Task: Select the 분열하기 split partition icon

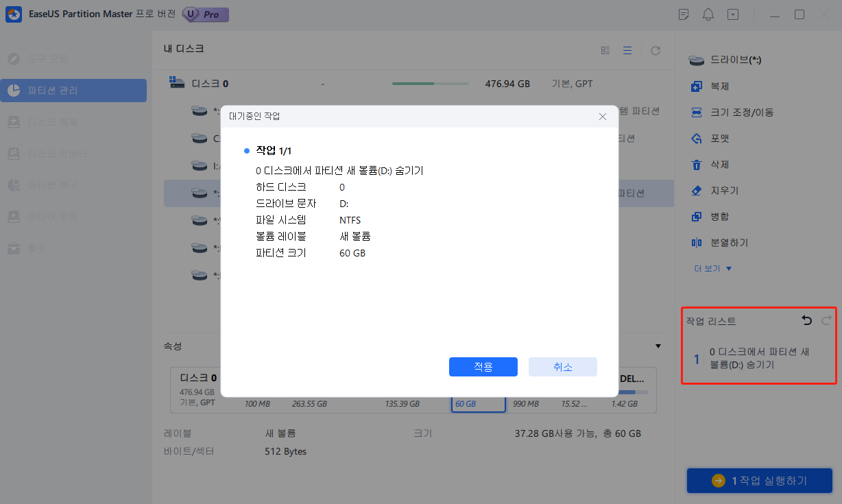Action: click(713, 242)
